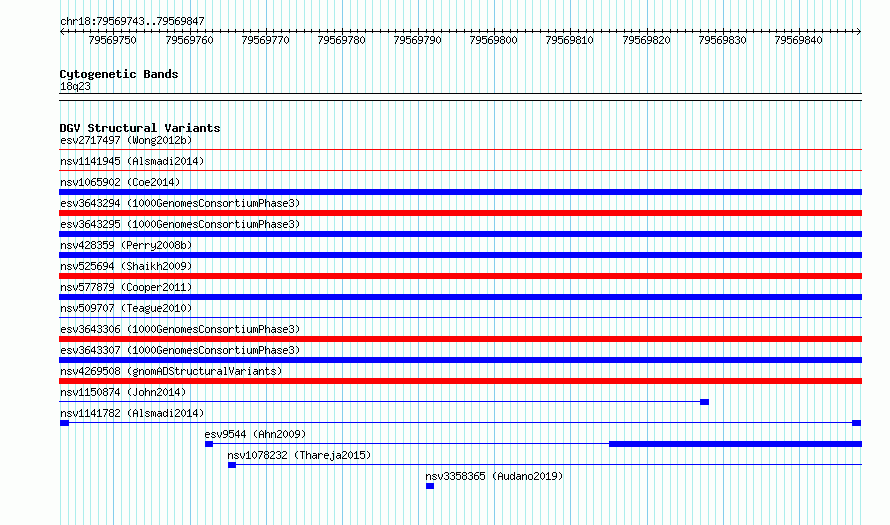Click the small blue nsv3358365 block
This screenshot has height=525, width=890.
[x=430, y=486]
